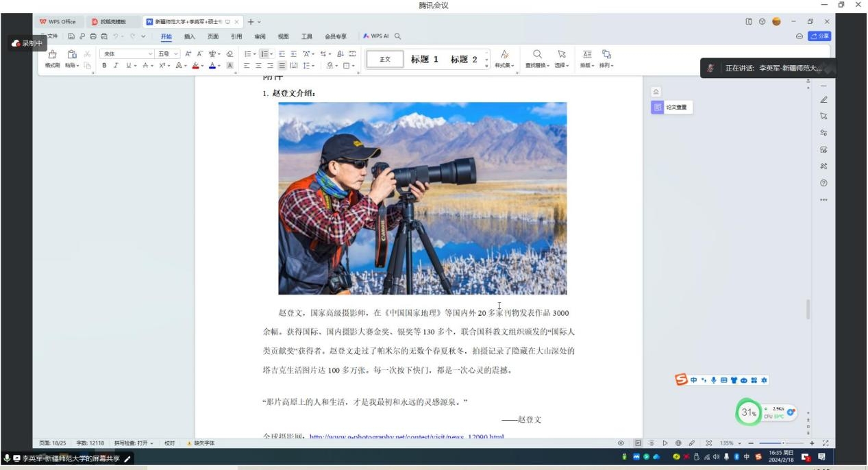Expand spell check (拼写检查) options in status bar

(151, 443)
